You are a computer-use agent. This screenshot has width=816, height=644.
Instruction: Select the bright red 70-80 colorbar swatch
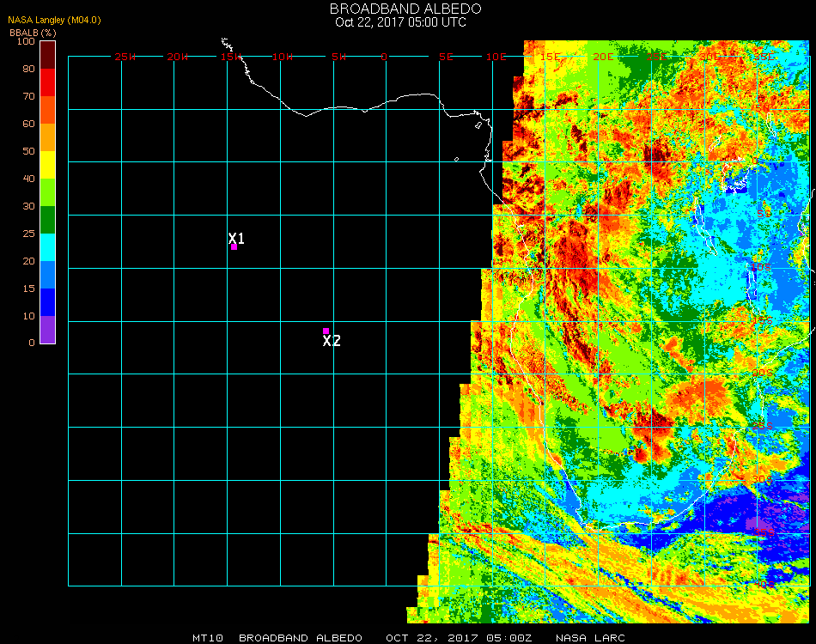[48, 82]
